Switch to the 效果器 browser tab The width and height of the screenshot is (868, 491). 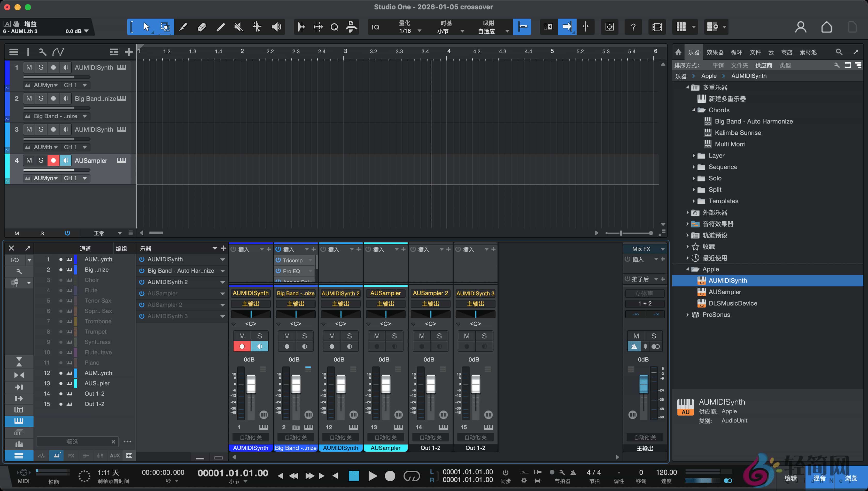coord(715,52)
